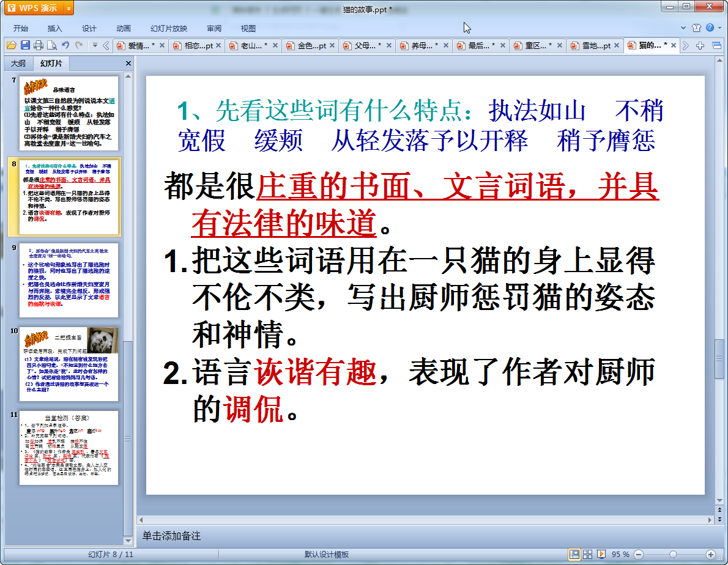728x565 pixels.
Task: Open the 幻灯片放映 menu tab
Action: coord(169,28)
